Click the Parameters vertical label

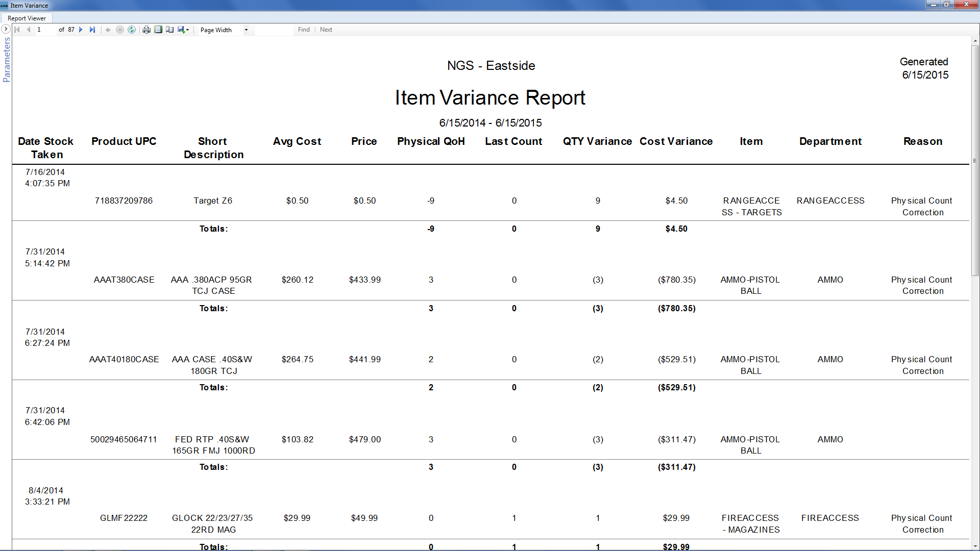(x=6, y=60)
